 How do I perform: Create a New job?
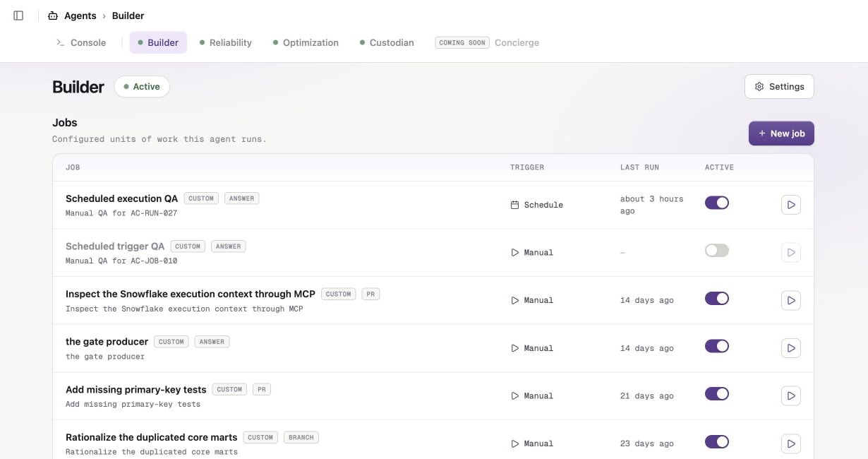point(781,133)
